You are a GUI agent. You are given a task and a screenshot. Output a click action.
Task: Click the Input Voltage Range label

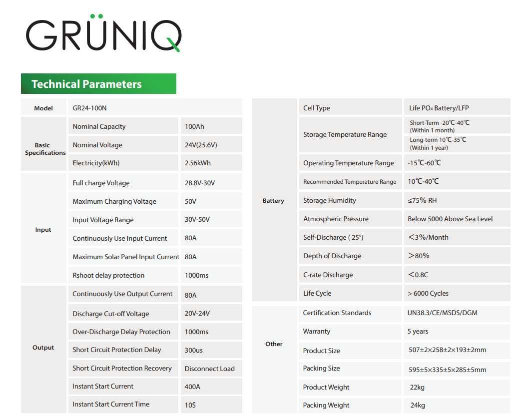(x=103, y=220)
